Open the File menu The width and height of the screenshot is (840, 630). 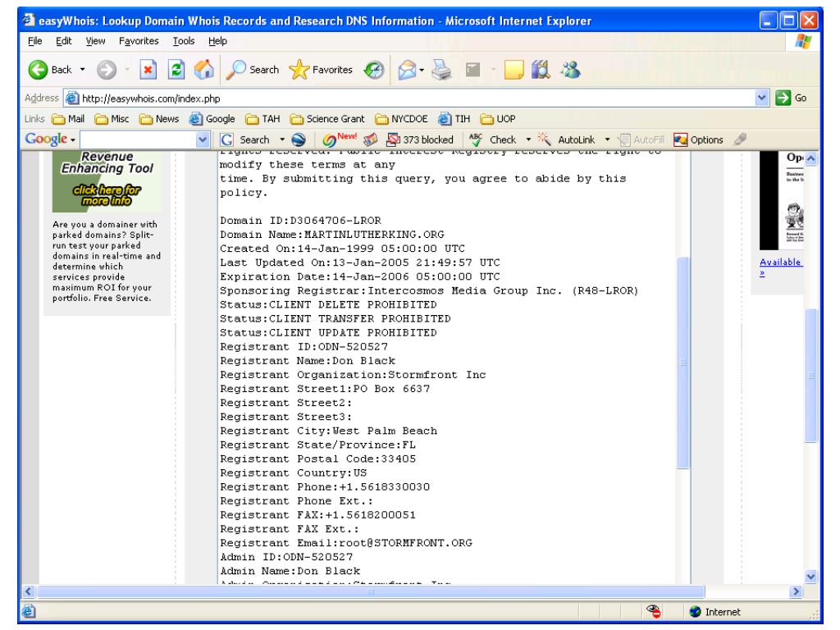point(34,41)
